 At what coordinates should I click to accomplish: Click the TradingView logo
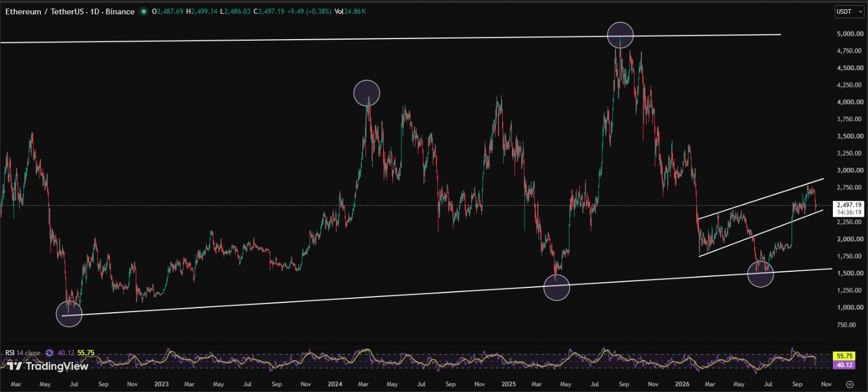[x=48, y=366]
